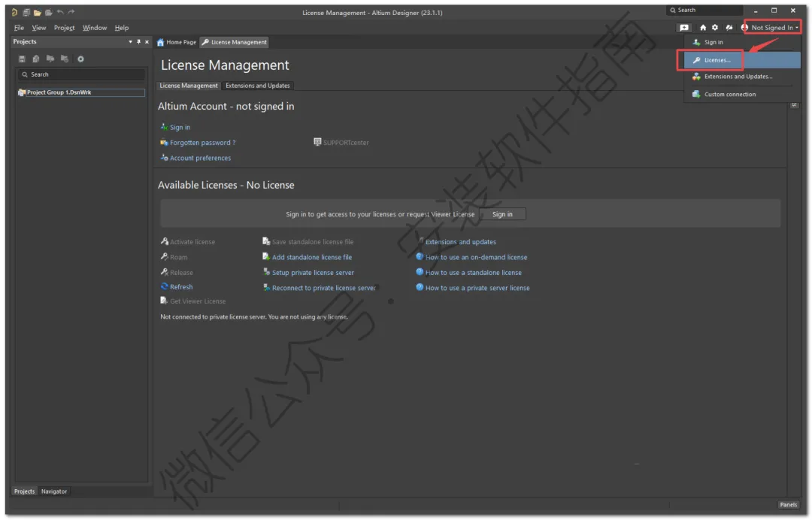Open the File menu
This screenshot has height=520, width=812.
click(19, 27)
